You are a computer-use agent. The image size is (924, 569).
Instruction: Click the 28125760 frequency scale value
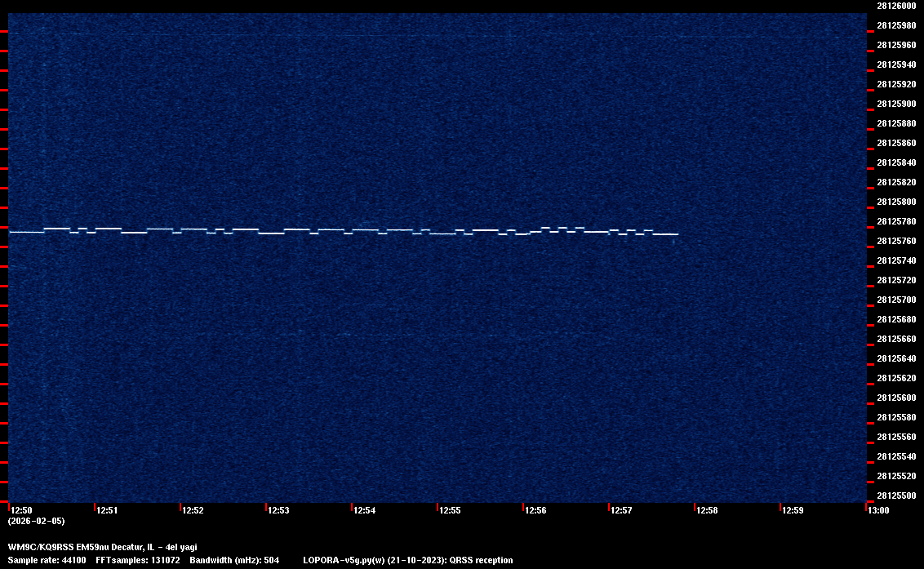point(895,241)
